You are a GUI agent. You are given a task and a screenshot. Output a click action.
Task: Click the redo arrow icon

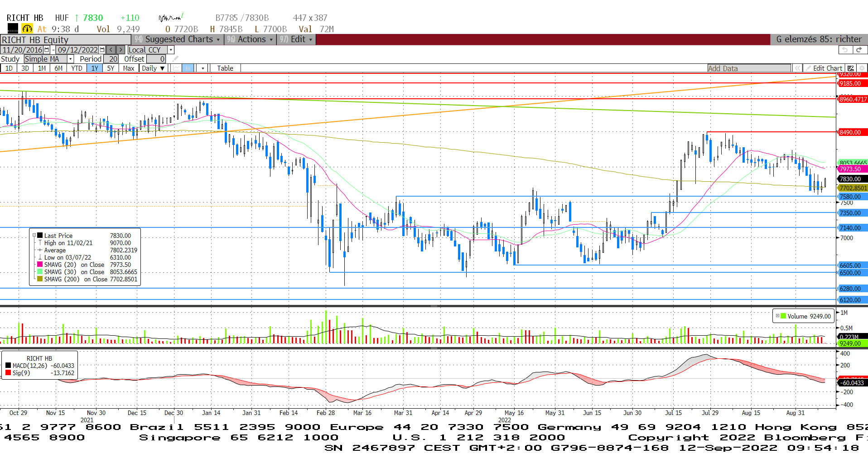pos(859,50)
